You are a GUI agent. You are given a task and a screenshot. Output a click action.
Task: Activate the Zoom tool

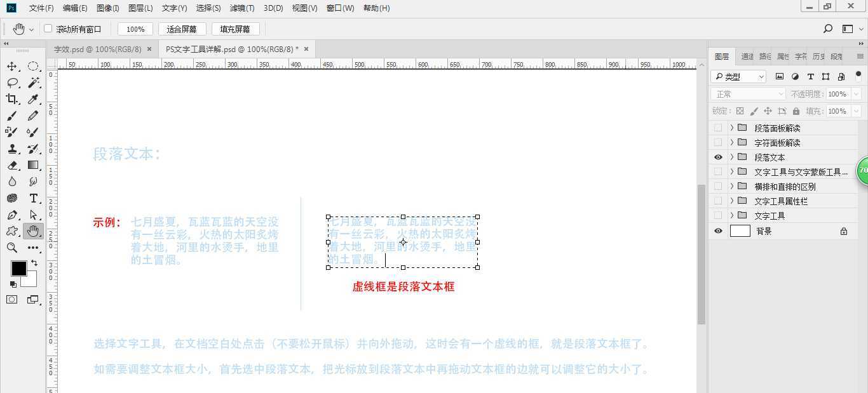[x=13, y=247]
